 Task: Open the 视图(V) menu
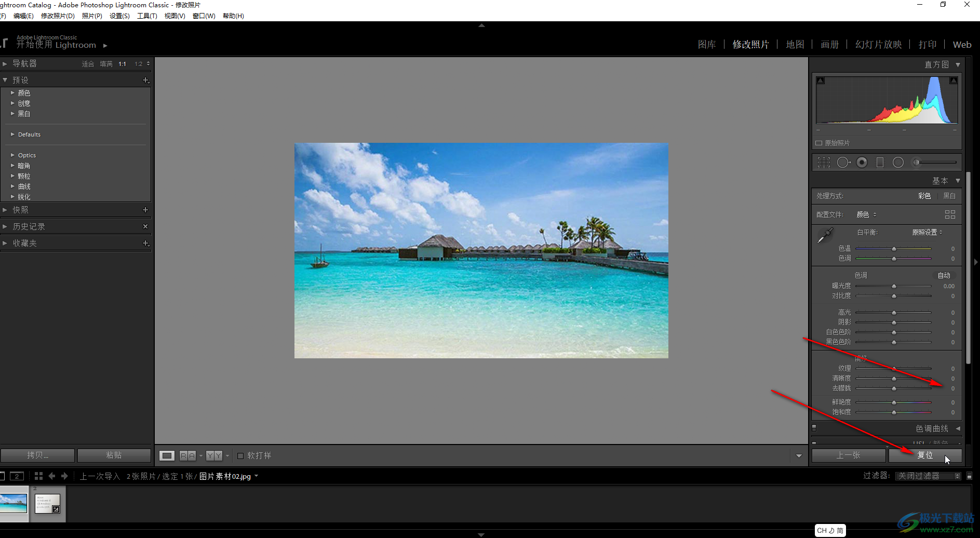coord(174,16)
